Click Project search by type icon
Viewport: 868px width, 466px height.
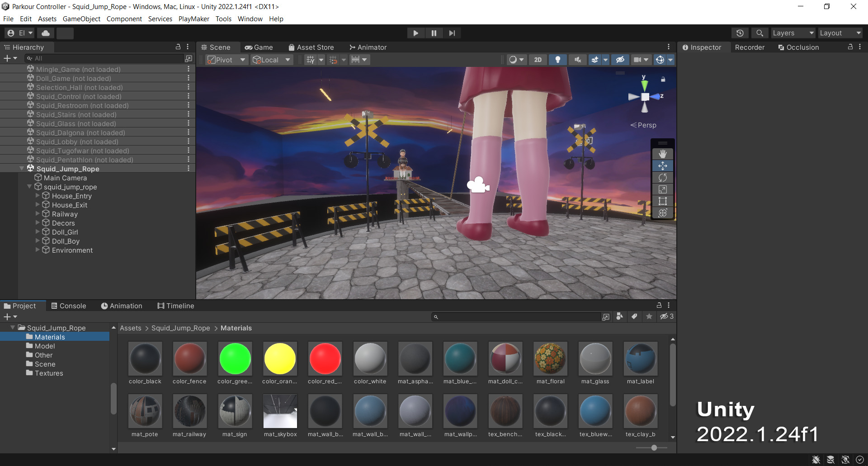click(619, 316)
